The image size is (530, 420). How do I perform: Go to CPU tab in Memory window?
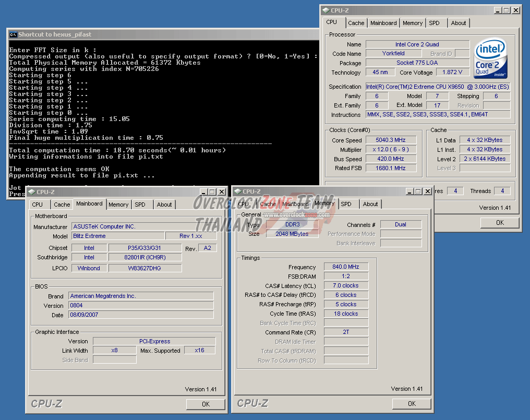pos(244,204)
